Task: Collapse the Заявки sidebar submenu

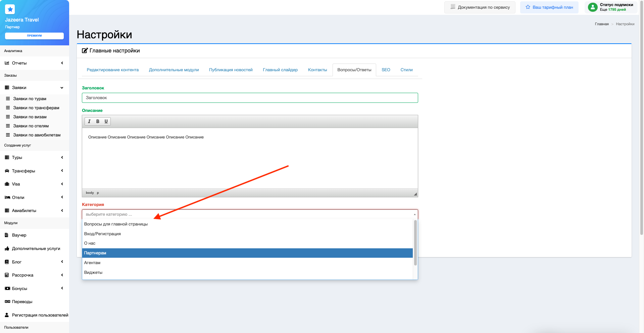Action: (62, 88)
